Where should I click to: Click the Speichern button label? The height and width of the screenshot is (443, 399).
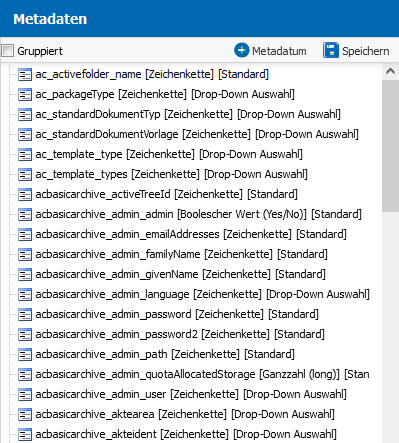click(366, 51)
